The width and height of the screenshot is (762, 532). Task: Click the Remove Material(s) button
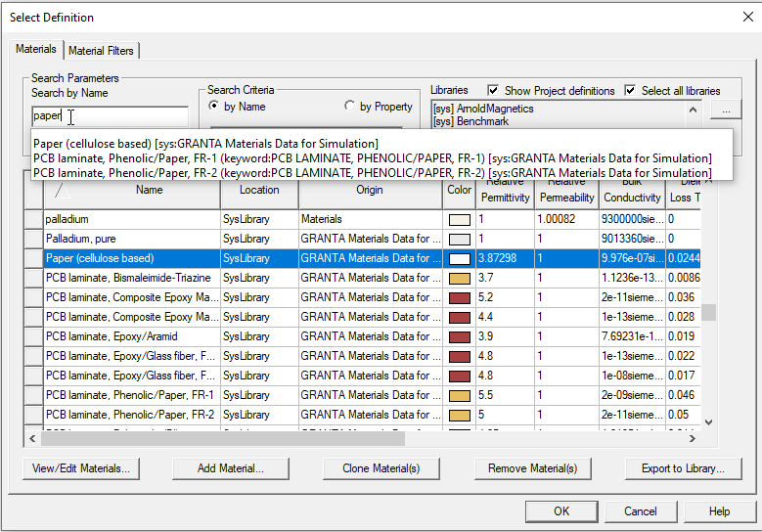coord(533,468)
